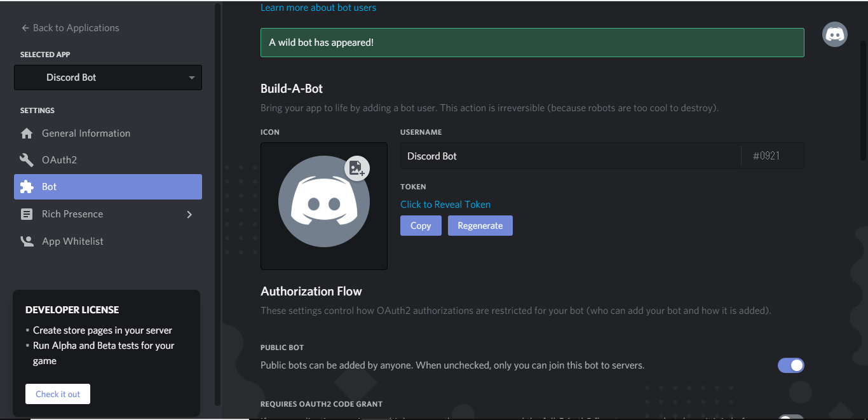The image size is (868, 420).
Task: Disable the Public Bot toggle
Action: click(791, 365)
